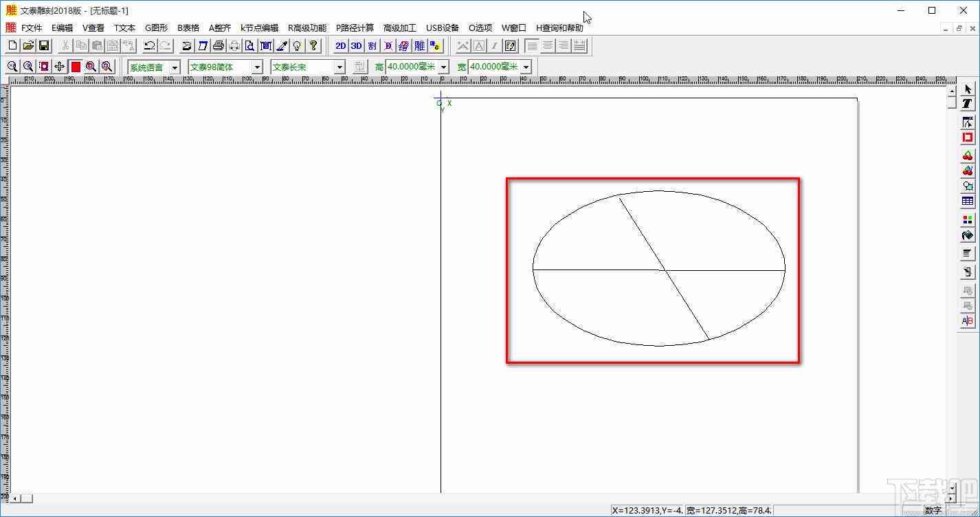Open the O选项 menu
Image resolution: width=980 pixels, height=517 pixels.
click(480, 28)
